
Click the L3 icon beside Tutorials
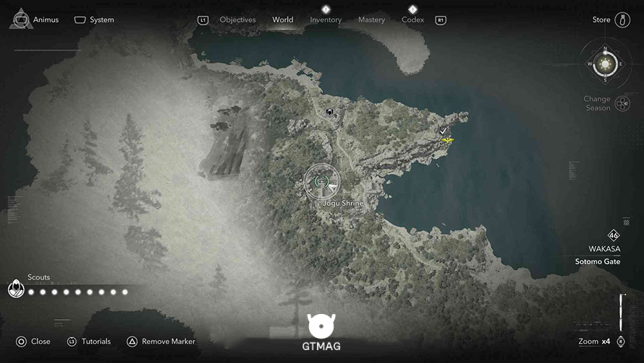tap(72, 342)
